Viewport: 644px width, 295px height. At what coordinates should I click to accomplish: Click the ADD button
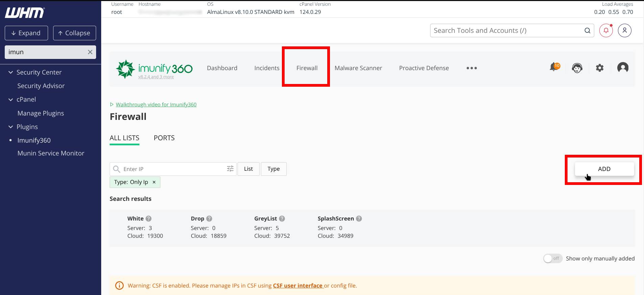604,169
